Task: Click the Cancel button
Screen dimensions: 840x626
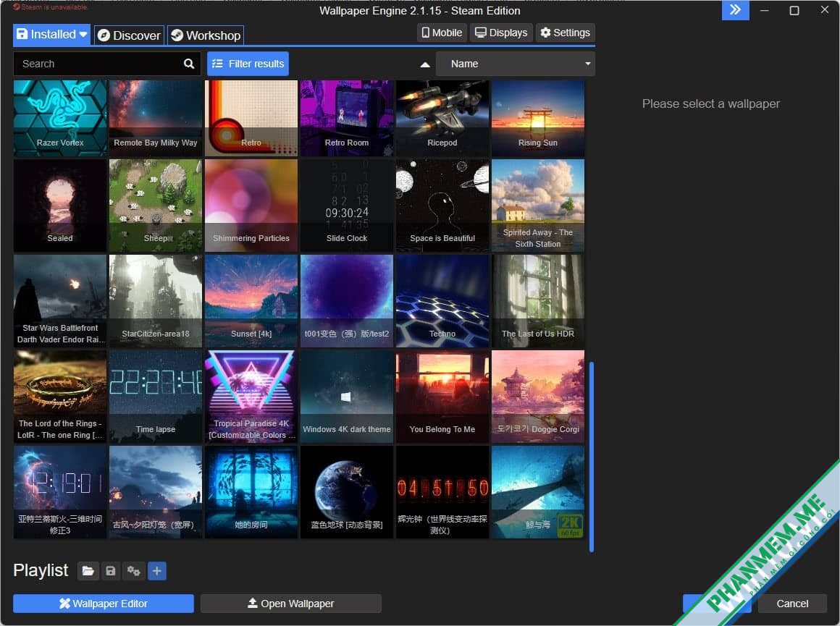Action: point(791,604)
